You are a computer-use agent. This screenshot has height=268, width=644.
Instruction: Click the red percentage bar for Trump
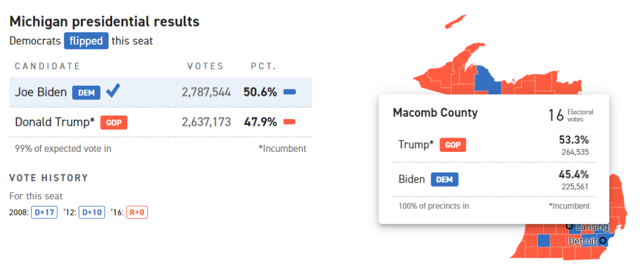coord(289,122)
